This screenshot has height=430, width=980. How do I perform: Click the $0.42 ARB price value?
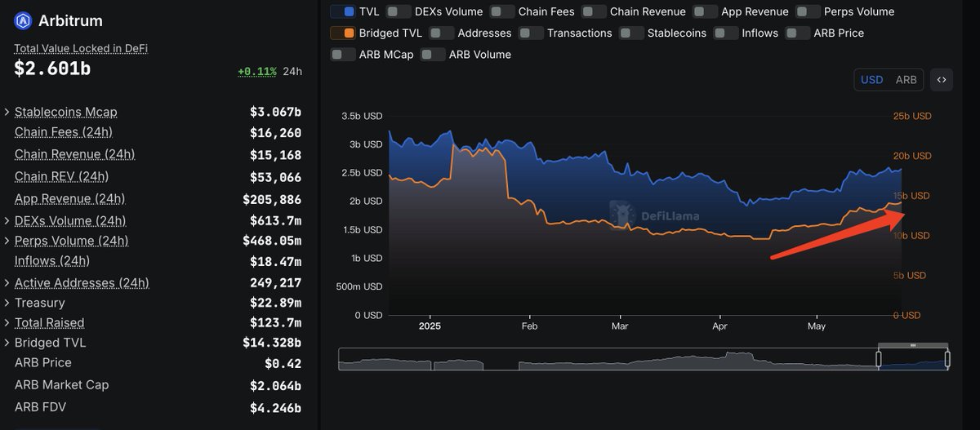point(283,363)
